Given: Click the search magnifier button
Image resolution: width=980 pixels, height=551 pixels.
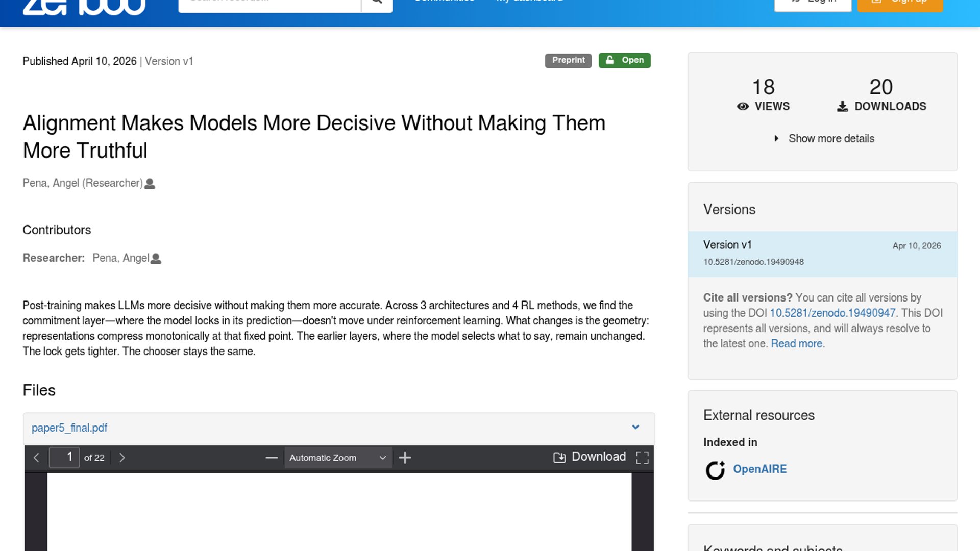Looking at the screenshot, I should (x=377, y=4).
